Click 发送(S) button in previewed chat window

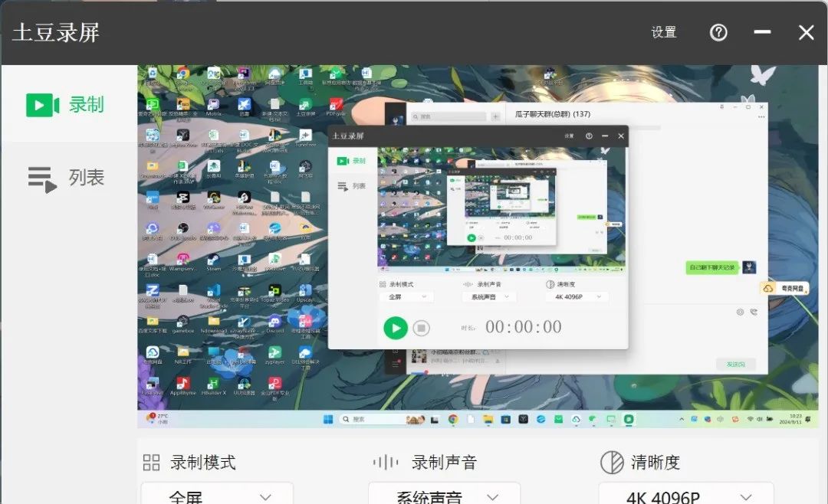click(x=735, y=364)
